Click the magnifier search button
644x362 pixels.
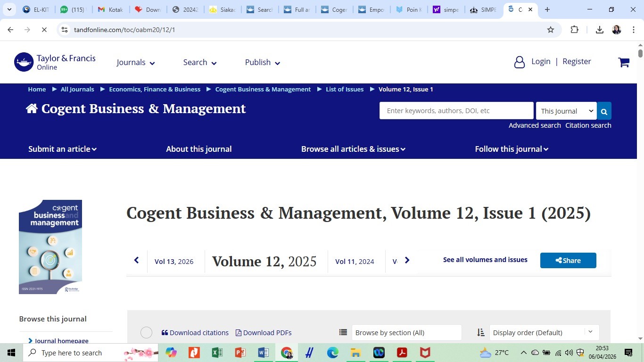[x=604, y=111]
